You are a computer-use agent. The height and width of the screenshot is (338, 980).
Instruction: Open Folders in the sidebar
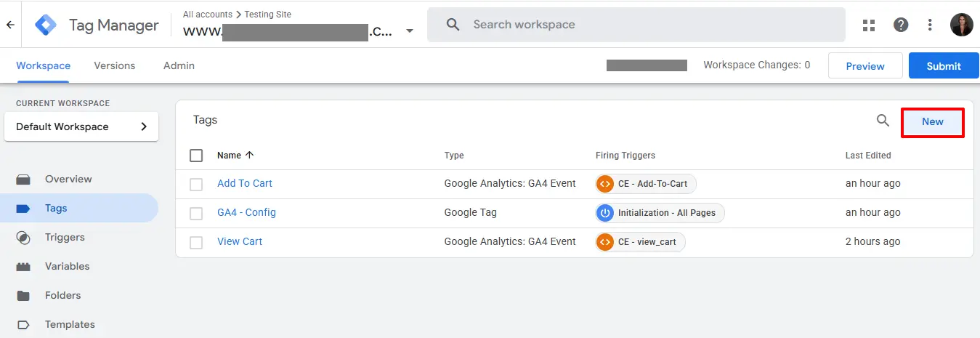click(x=62, y=295)
